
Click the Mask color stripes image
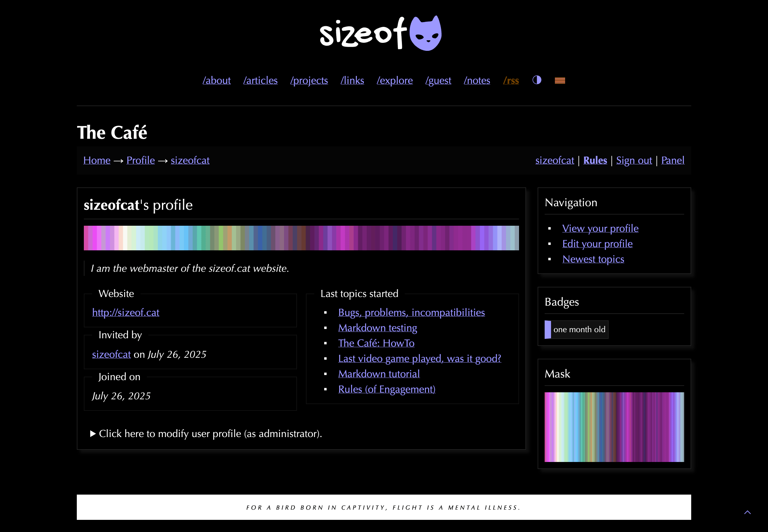point(614,427)
